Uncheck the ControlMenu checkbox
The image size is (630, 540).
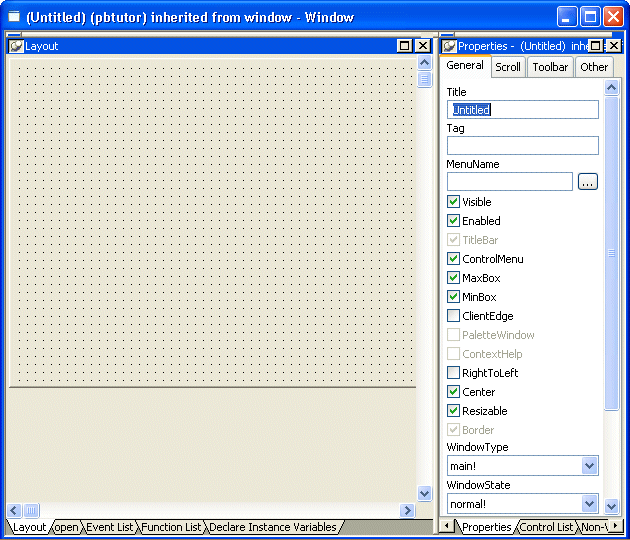coord(453,259)
